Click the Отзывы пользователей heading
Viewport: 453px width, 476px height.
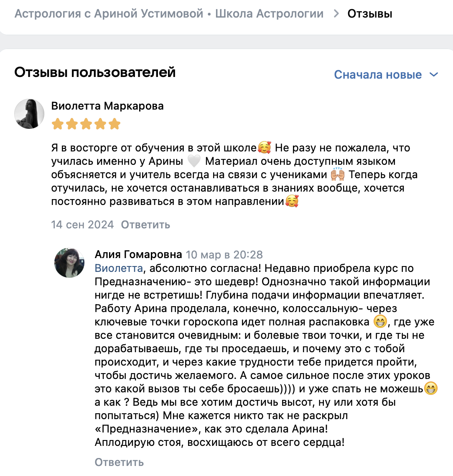click(94, 72)
